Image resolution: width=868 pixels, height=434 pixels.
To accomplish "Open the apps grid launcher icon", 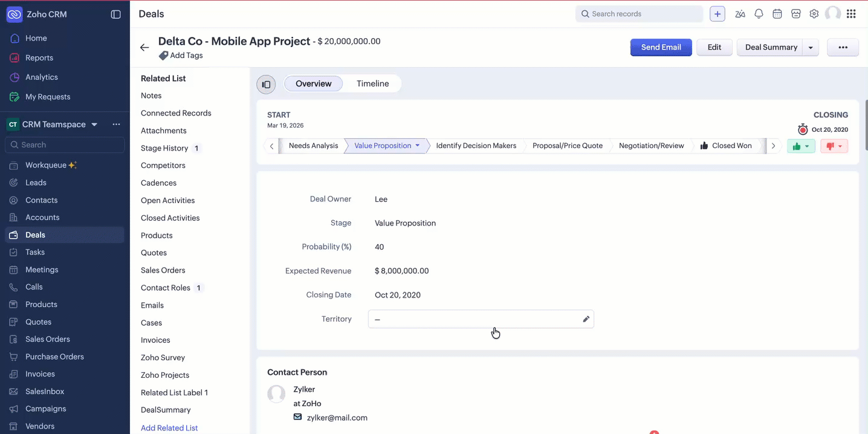I will pyautogui.click(x=851, y=14).
